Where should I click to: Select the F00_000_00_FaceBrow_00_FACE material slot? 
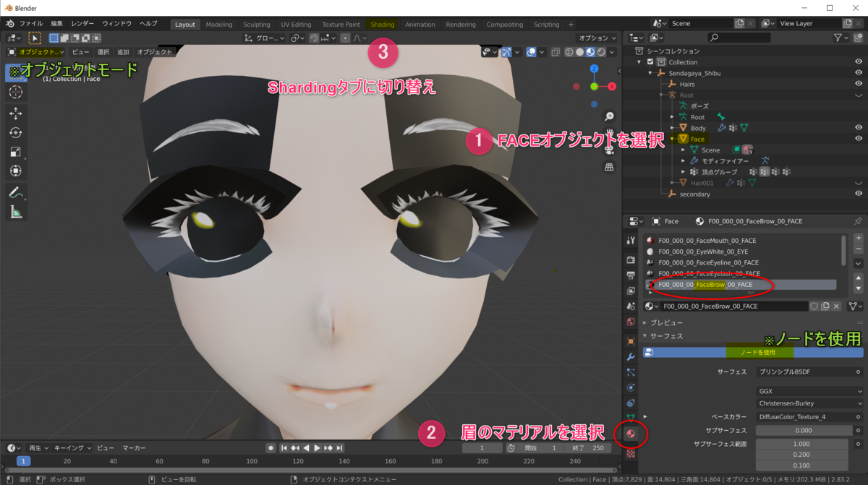(x=742, y=285)
